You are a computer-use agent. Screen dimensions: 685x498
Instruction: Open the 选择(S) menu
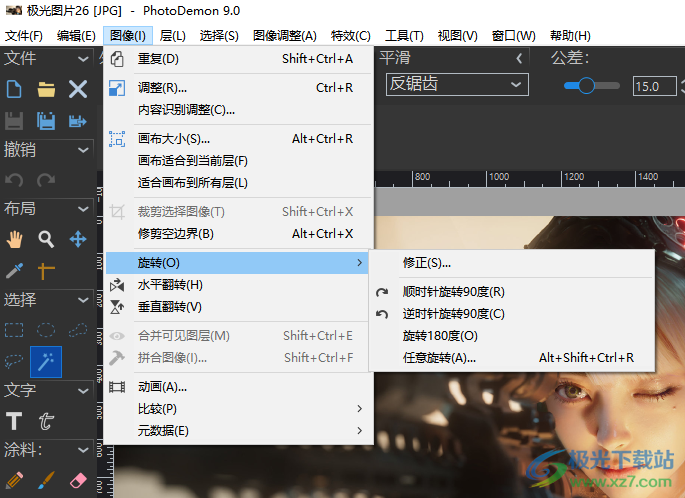tap(219, 35)
